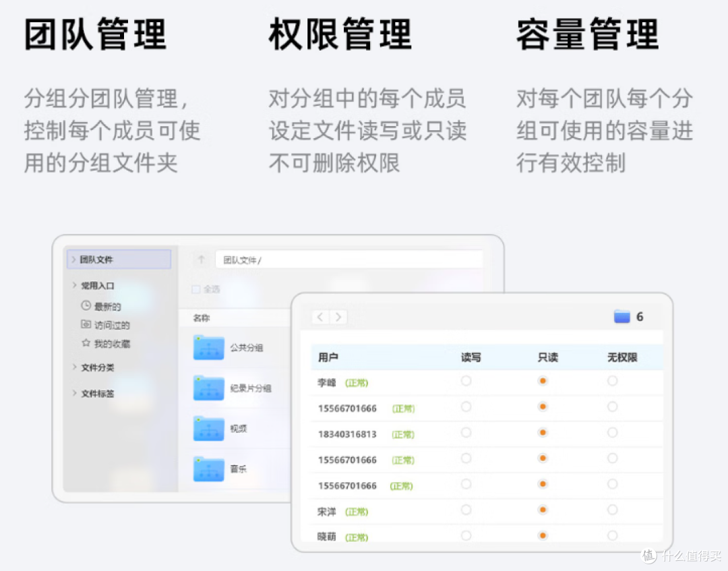This screenshot has width=728, height=571.
Task: Set 宋洋 to 无权限
Action: [612, 510]
